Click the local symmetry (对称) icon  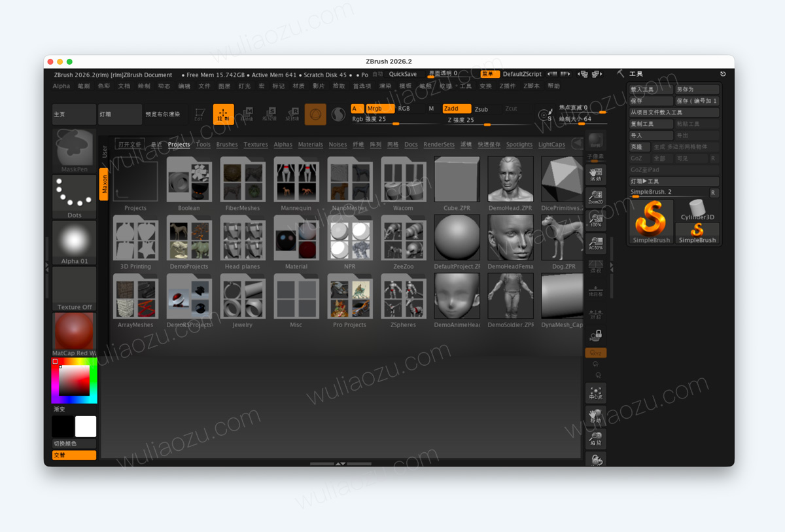[595, 314]
